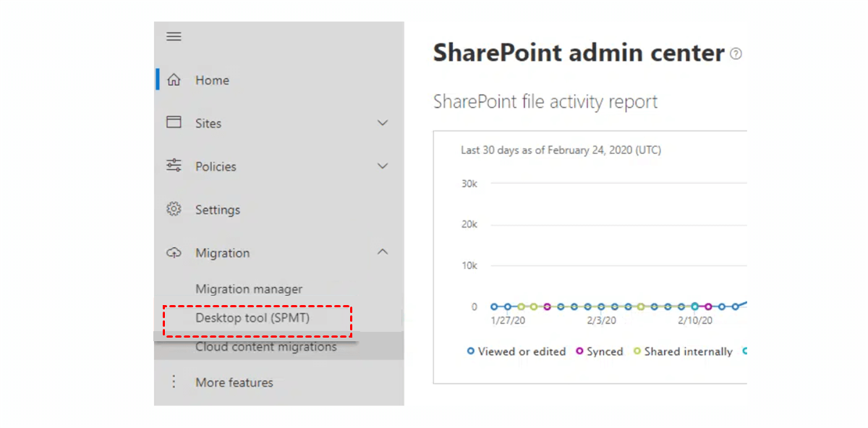Click the Policies sliders icon
The image size is (868, 428).
(174, 166)
